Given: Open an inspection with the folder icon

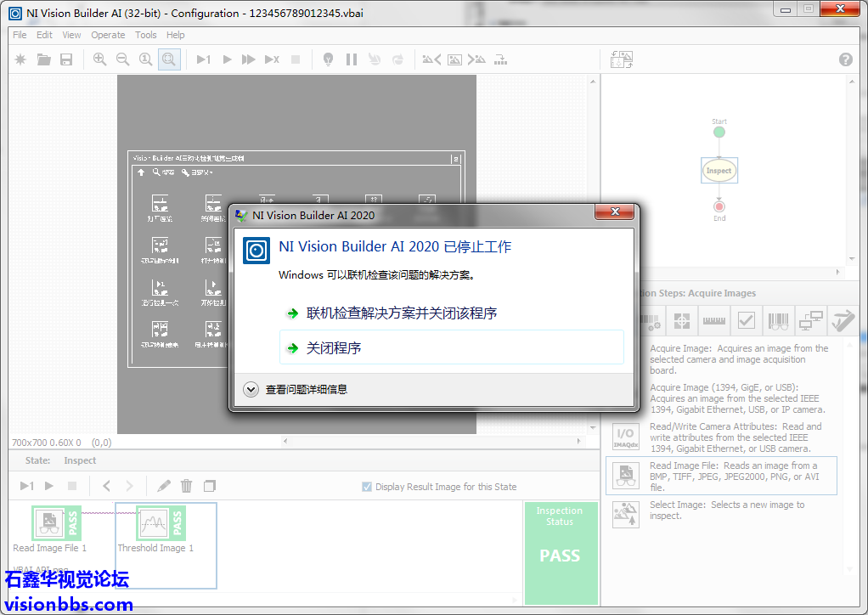Looking at the screenshot, I should (43, 59).
